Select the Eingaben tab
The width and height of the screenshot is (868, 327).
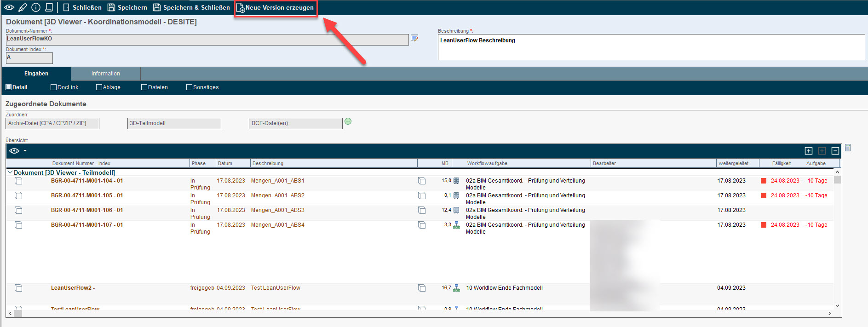(36, 74)
